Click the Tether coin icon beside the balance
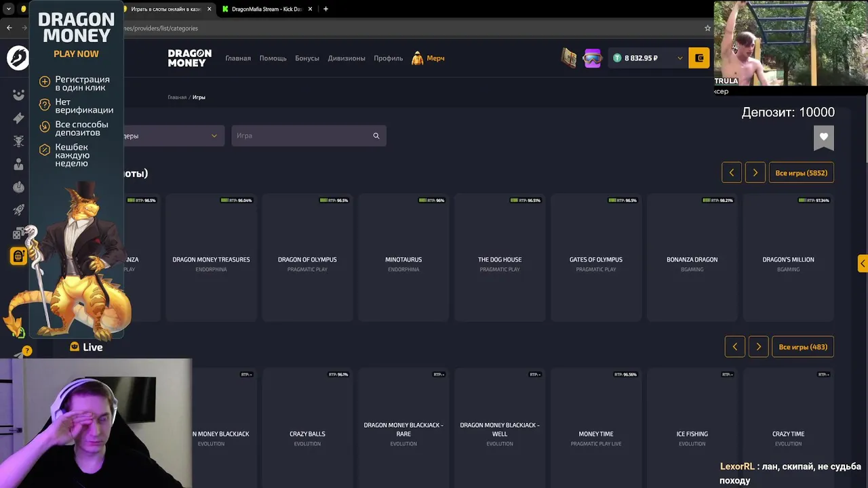Screen dimensions: 868x488 pyautogui.click(x=617, y=58)
